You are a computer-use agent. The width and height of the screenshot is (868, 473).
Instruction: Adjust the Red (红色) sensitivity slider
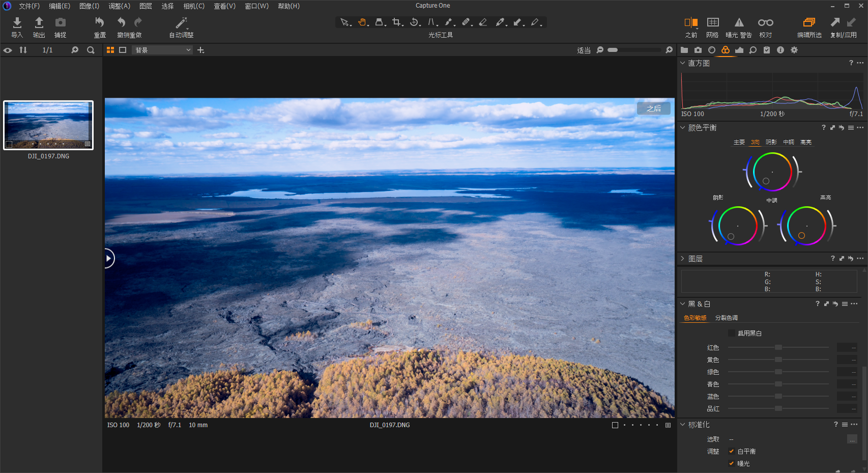[778, 347]
